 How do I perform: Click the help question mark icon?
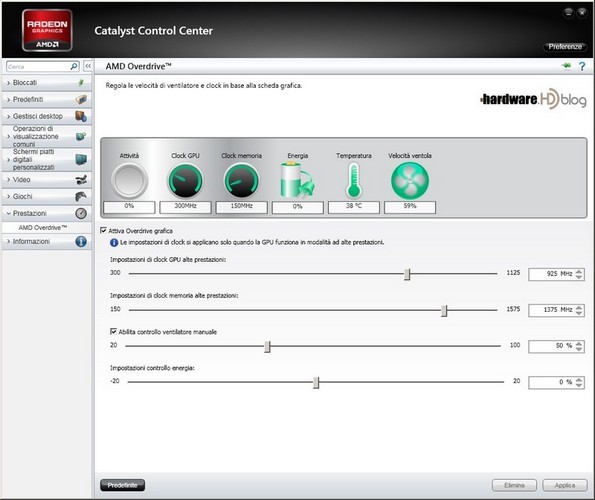(582, 66)
